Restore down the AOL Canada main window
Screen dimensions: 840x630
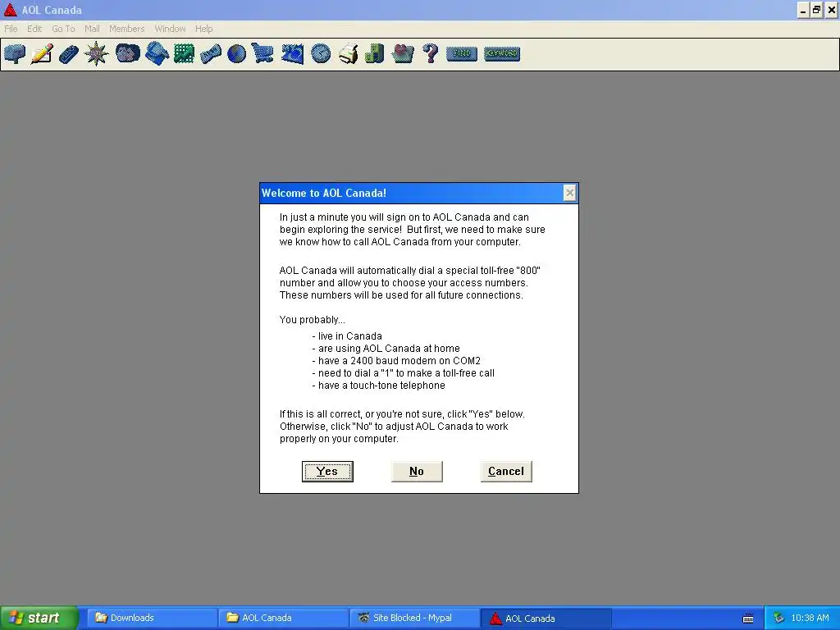click(x=816, y=10)
